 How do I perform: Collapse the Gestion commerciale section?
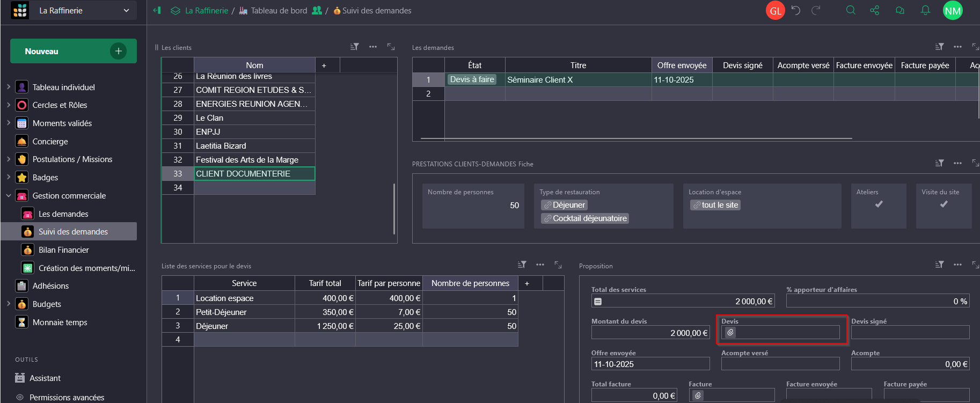coord(9,196)
